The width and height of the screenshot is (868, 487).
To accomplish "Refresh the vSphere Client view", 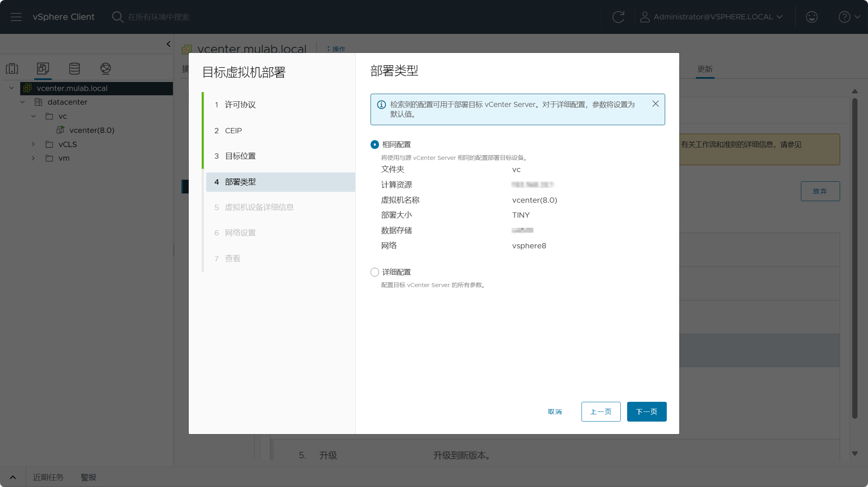I will click(x=618, y=17).
